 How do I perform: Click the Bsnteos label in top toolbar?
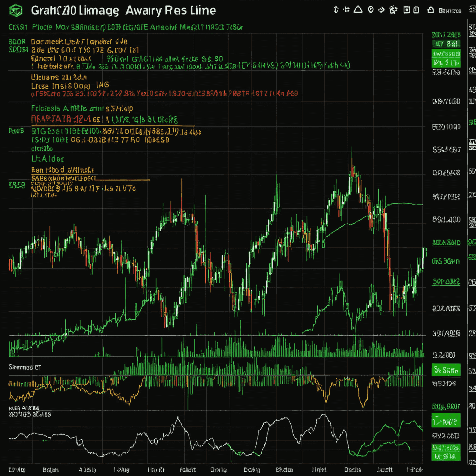(450, 11)
